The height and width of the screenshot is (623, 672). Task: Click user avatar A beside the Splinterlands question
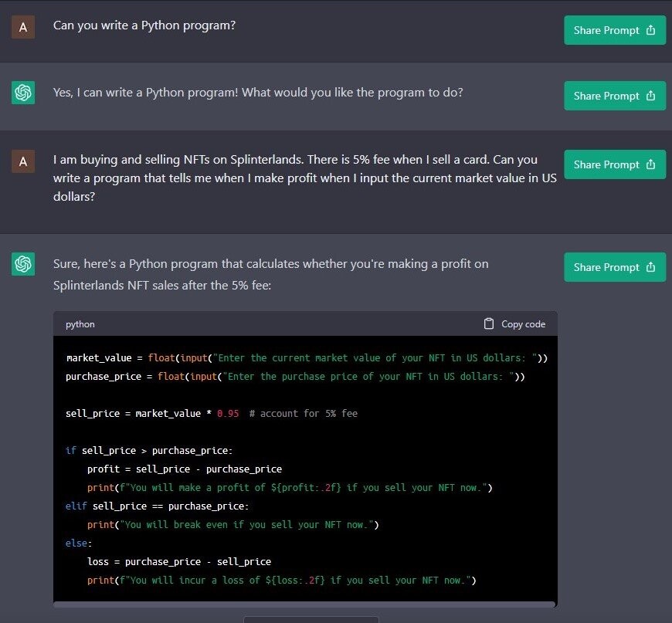23,161
